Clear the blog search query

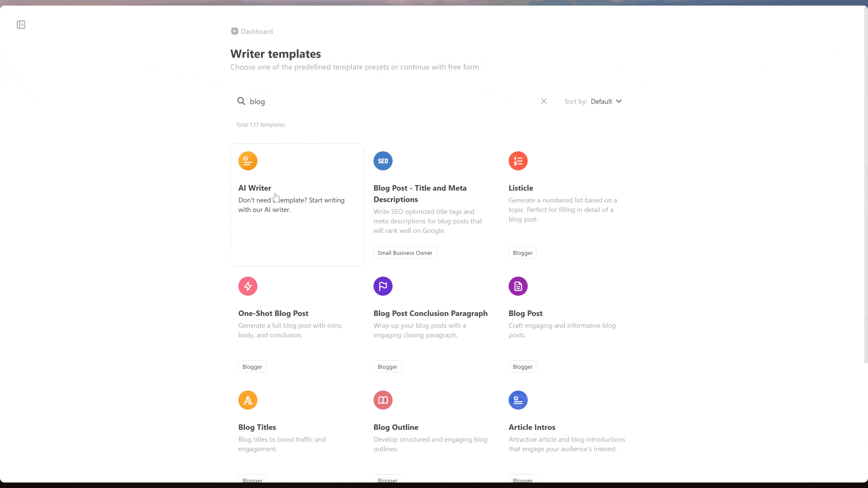(543, 101)
